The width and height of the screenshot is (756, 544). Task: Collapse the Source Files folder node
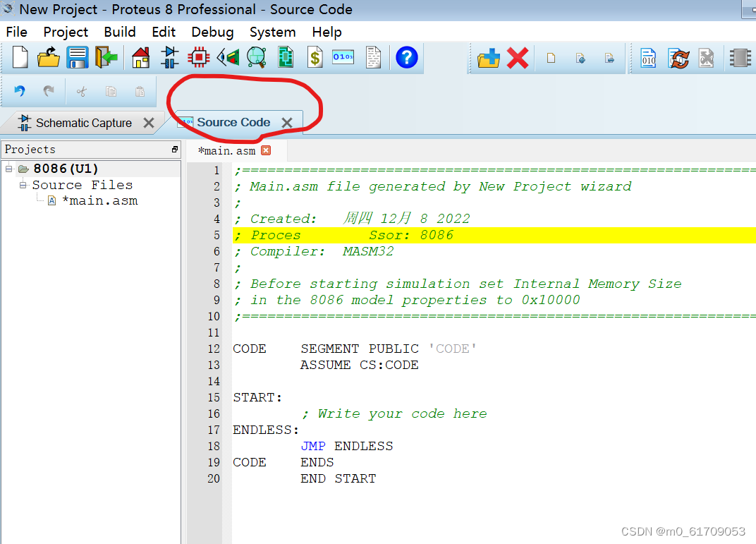[23, 185]
